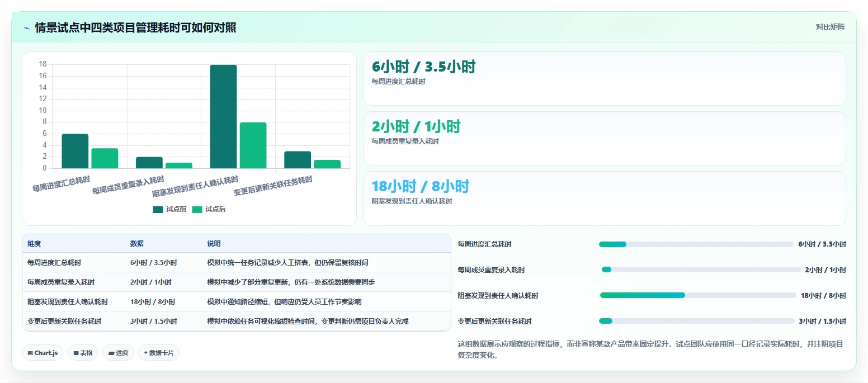Select table cell 每周进度汇总耗时
This screenshot has height=383, width=868.
(54, 263)
